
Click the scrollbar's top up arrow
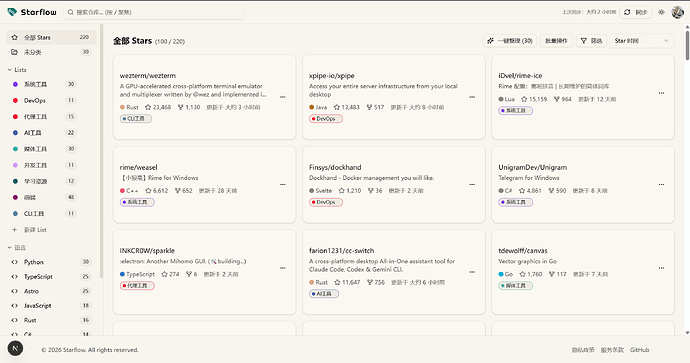687,27
